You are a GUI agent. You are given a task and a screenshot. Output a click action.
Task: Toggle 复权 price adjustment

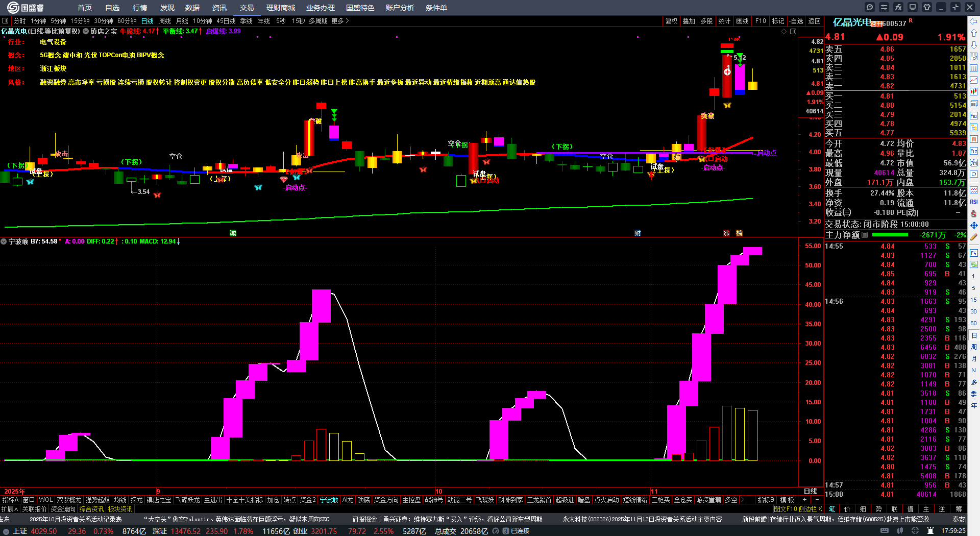[671, 21]
